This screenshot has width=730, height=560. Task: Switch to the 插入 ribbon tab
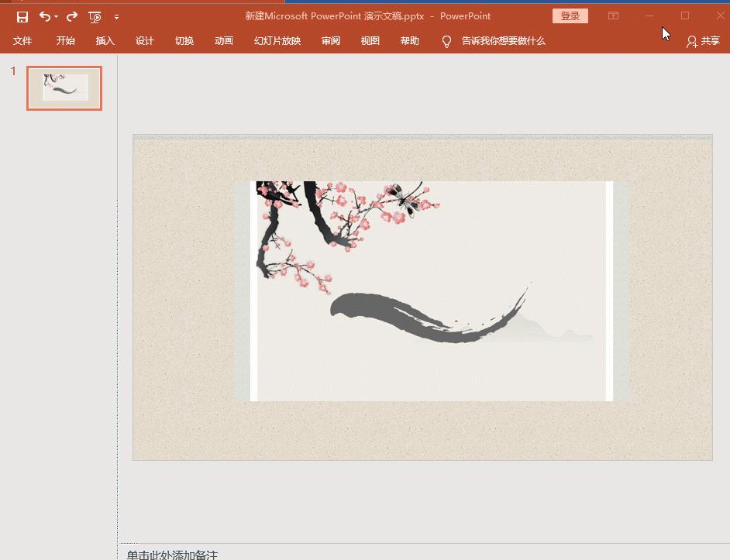point(105,41)
